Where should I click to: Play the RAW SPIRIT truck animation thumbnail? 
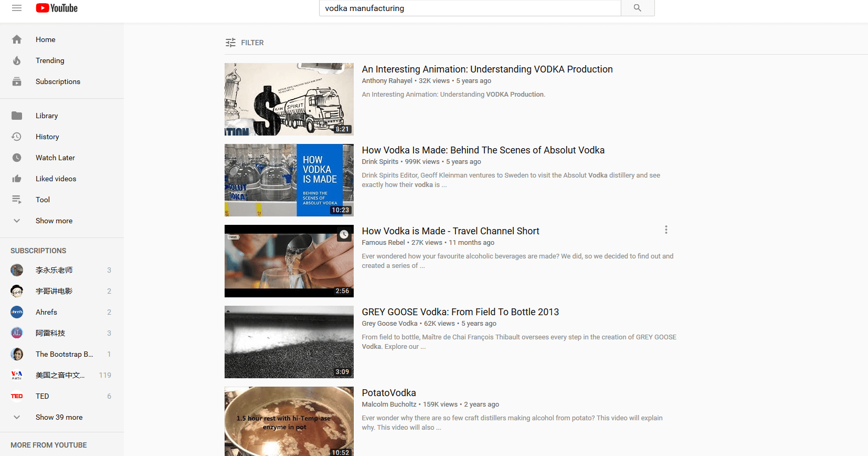(289, 99)
